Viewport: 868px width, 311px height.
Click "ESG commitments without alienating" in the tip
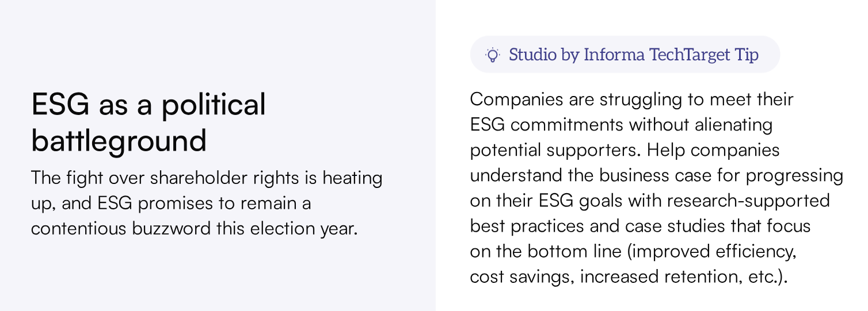[x=621, y=124]
